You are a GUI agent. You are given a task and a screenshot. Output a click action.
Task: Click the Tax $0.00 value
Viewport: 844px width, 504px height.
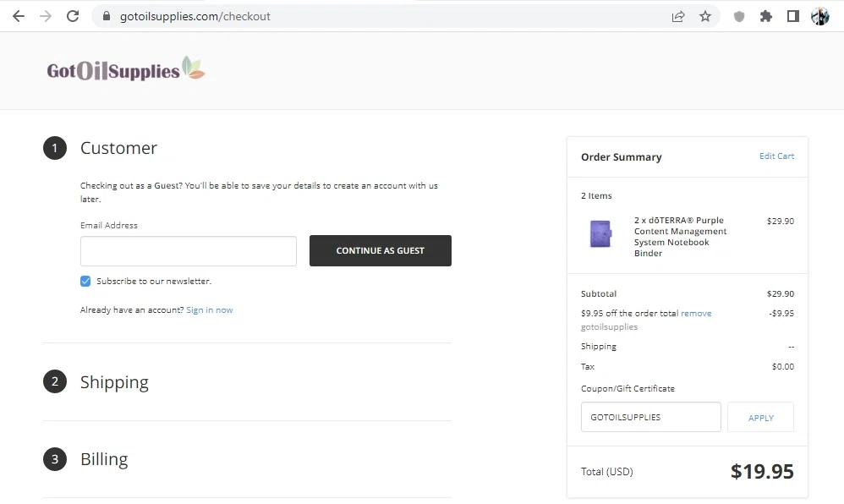coord(782,367)
